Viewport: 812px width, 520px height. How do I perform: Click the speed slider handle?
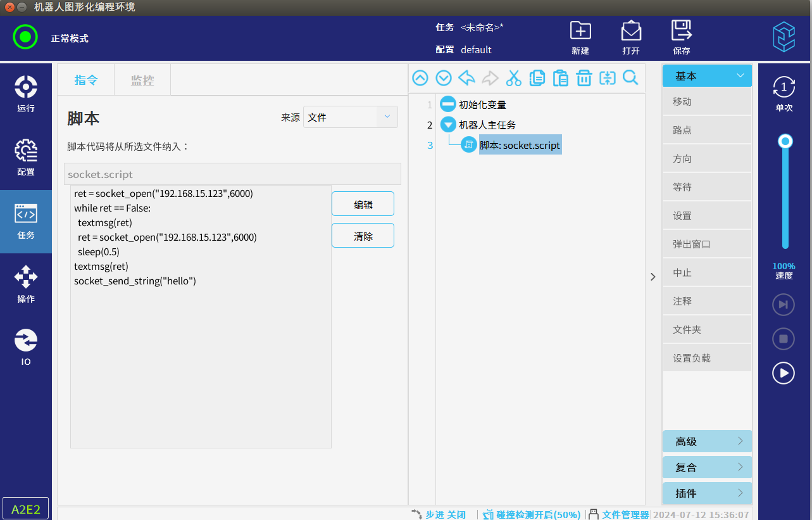point(785,141)
